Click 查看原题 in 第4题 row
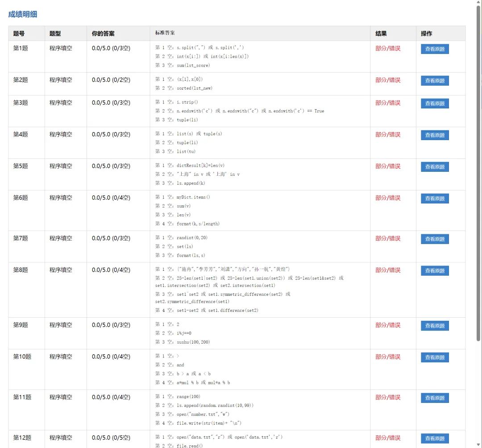This screenshot has height=448, width=482. tap(435, 135)
